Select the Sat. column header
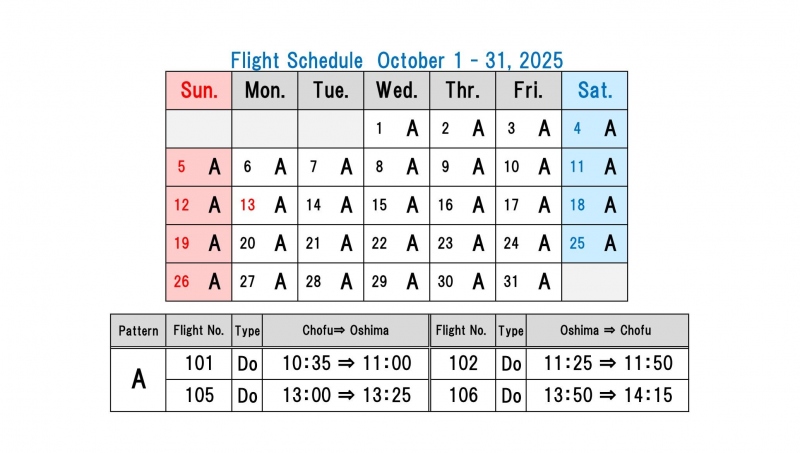 [595, 91]
